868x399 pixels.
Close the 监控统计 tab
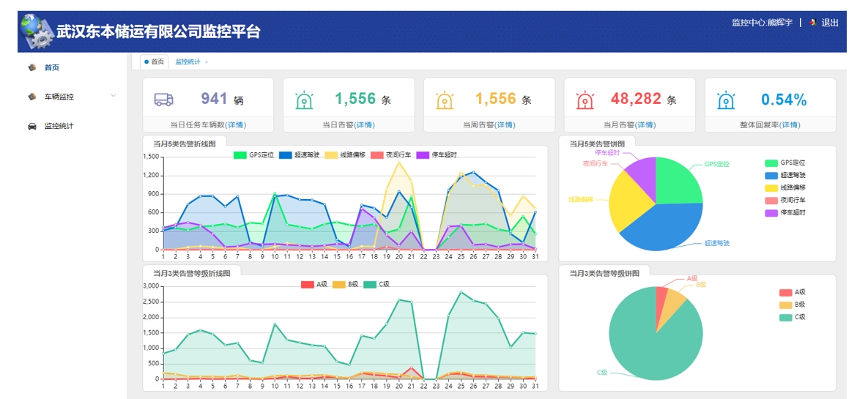[x=207, y=62]
